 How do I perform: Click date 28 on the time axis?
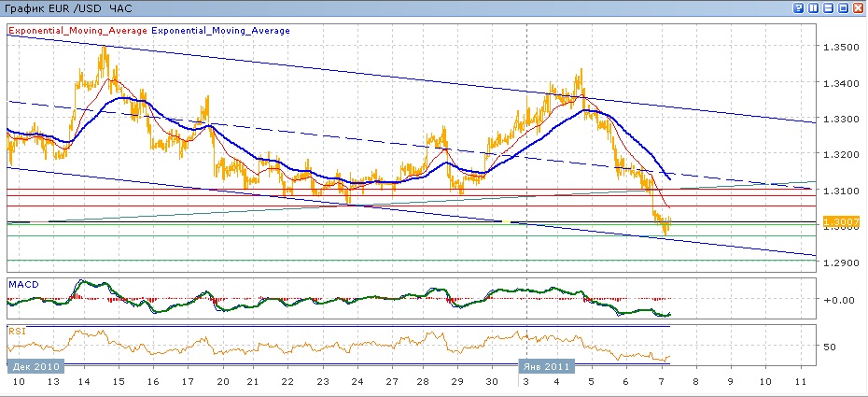point(422,384)
